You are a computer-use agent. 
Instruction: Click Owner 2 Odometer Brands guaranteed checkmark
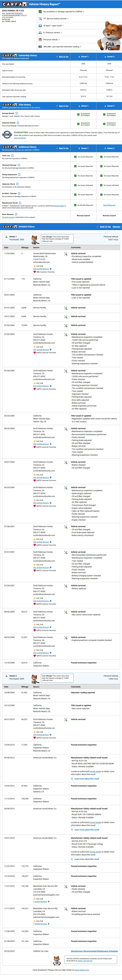[104, 124]
